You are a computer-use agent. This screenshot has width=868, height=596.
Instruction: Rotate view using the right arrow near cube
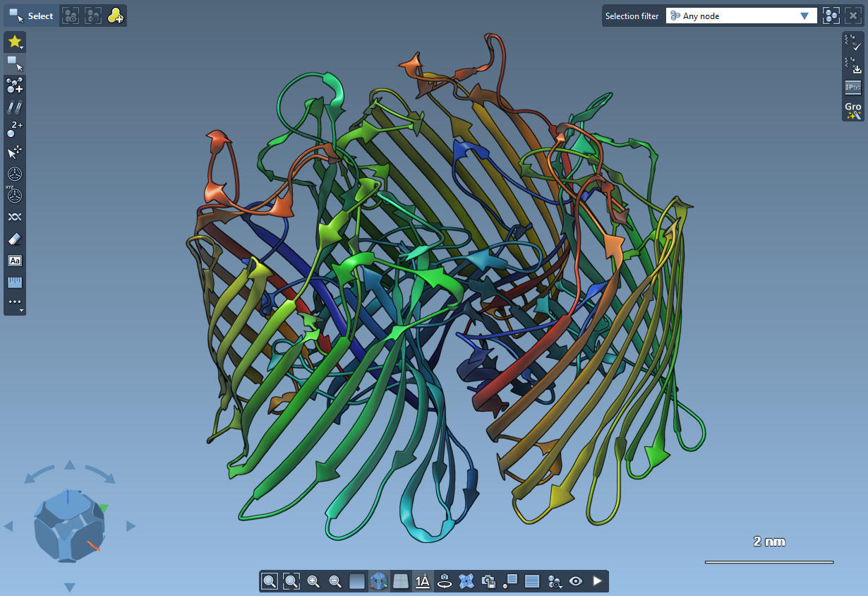point(131,526)
